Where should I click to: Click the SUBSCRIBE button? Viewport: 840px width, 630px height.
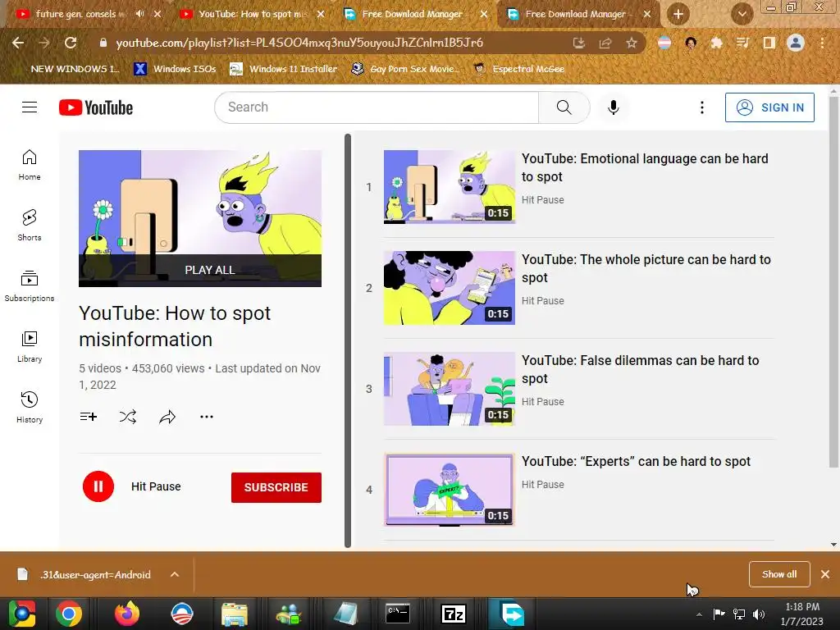[276, 487]
